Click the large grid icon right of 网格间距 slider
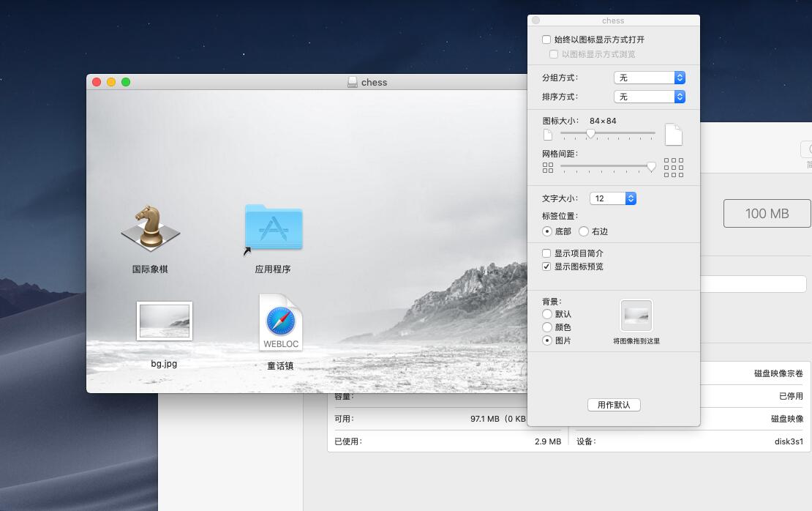This screenshot has width=812, height=511. coord(673,167)
